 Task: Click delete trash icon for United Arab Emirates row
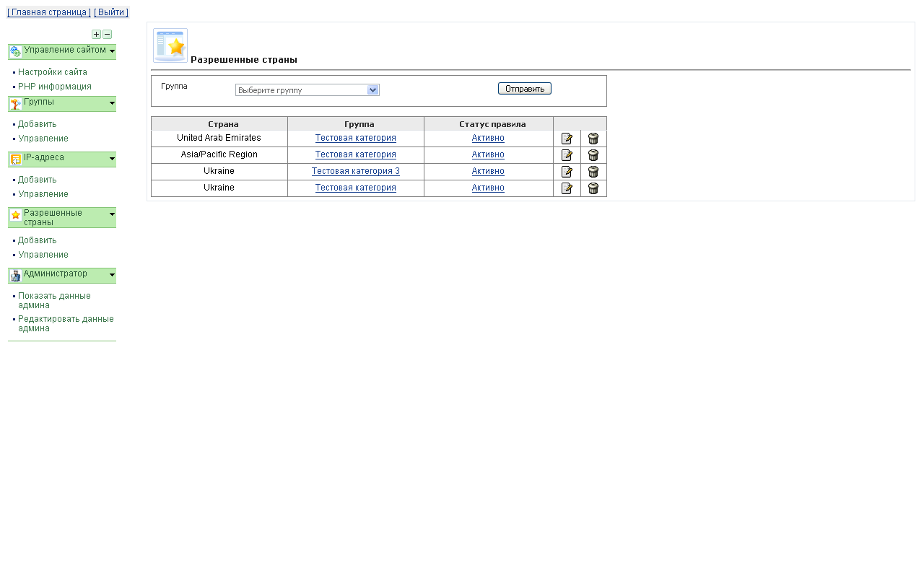coord(593,139)
